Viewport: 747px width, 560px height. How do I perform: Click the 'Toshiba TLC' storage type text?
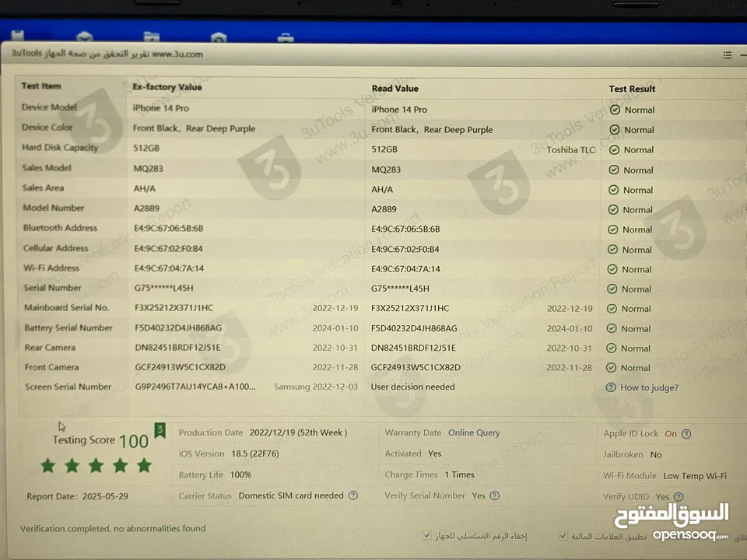pos(570,150)
